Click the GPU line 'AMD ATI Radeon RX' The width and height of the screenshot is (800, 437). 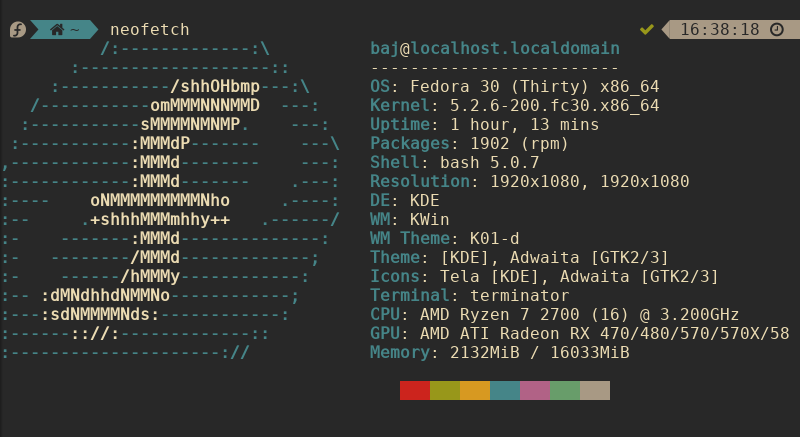pyautogui.click(x=505, y=333)
